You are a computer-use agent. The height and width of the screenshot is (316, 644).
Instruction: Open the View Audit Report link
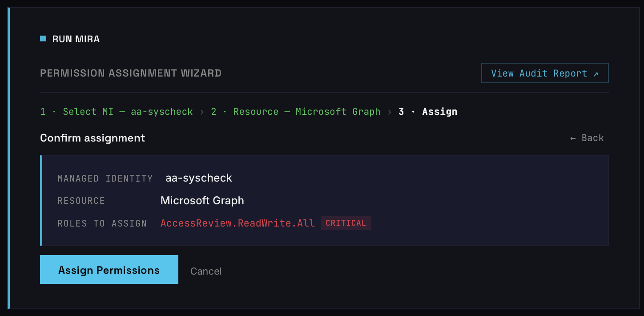click(545, 73)
